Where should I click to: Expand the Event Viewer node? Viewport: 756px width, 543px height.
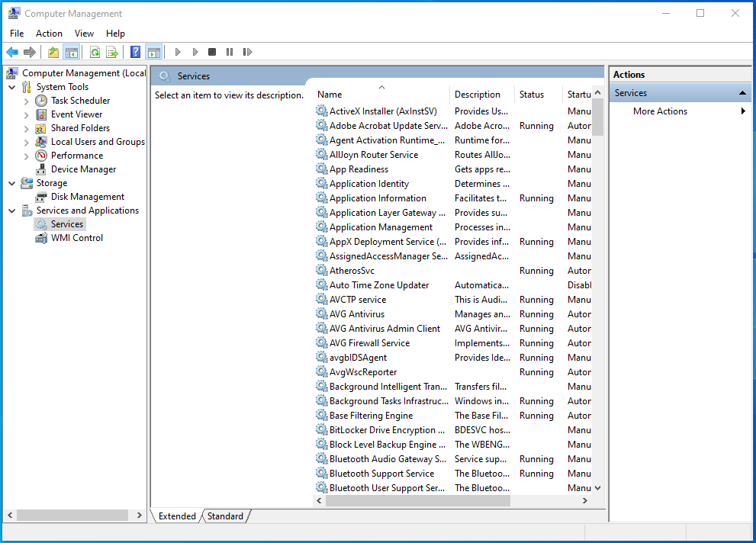pyautogui.click(x=27, y=114)
